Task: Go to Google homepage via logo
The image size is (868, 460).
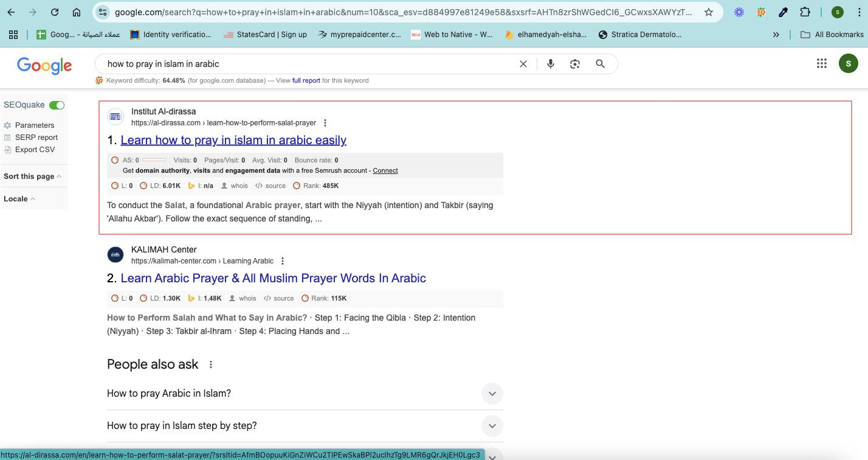Action: pos(44,65)
